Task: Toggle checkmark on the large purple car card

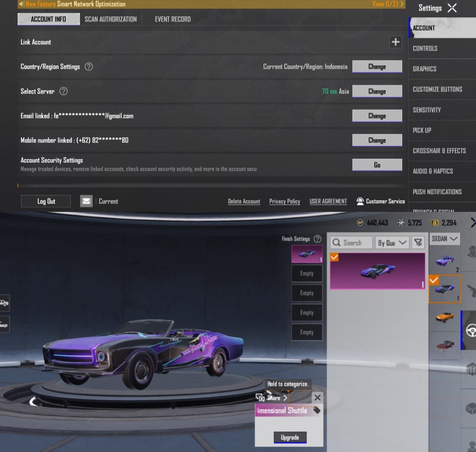Action: click(334, 257)
